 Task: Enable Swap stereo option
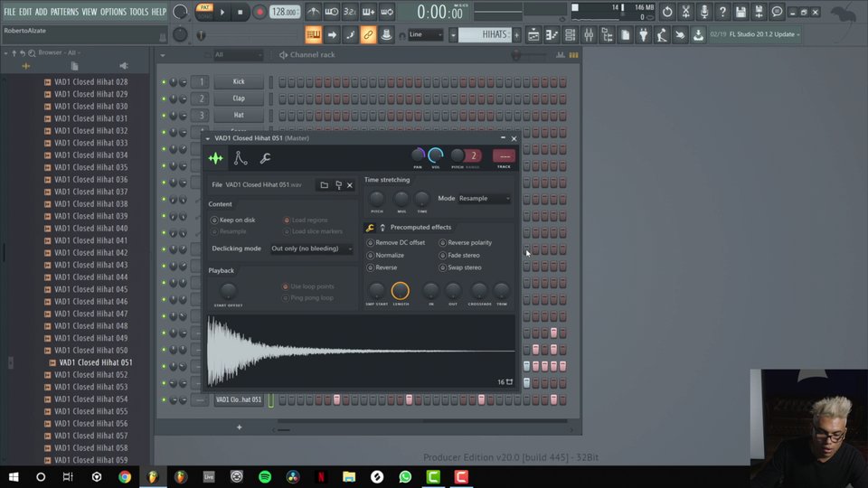tap(460, 267)
